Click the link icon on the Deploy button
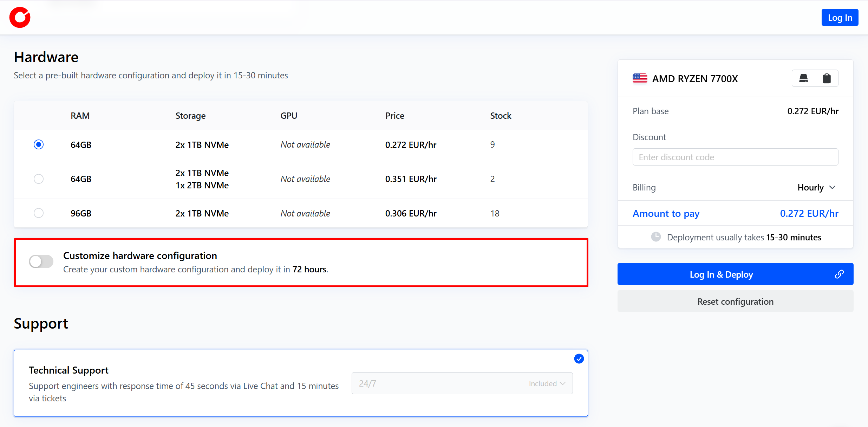The image size is (868, 427). [839, 274]
